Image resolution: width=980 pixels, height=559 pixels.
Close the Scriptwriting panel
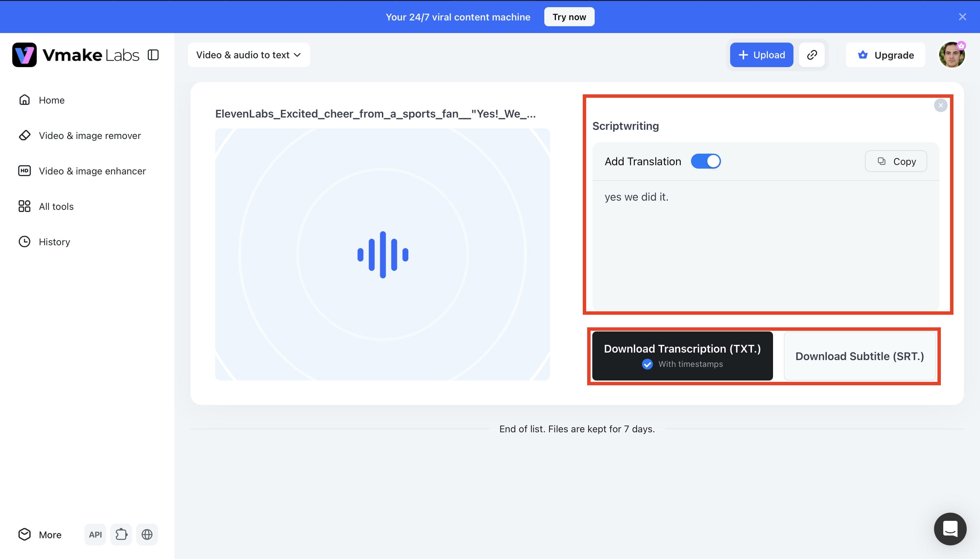(941, 105)
